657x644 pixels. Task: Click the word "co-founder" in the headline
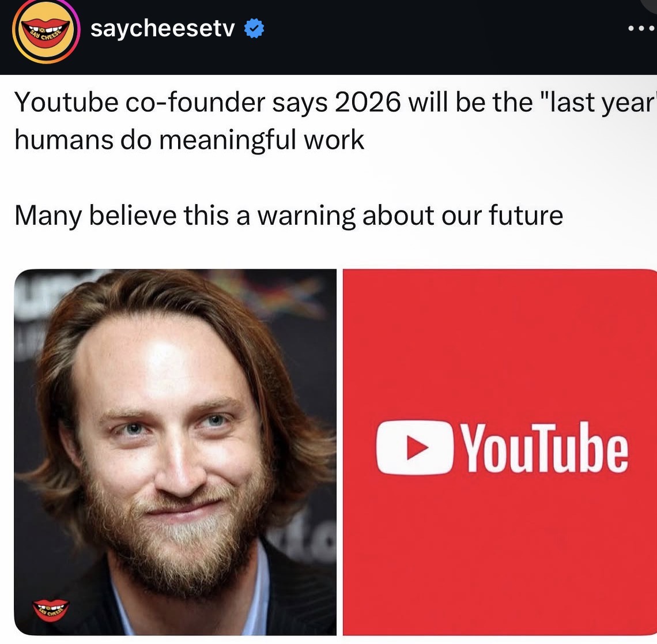click(195, 102)
